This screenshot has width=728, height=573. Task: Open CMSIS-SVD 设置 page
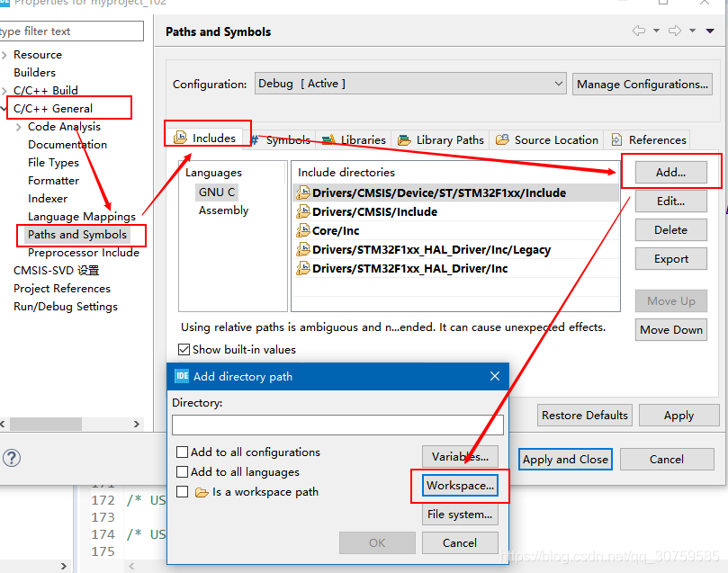point(56,271)
